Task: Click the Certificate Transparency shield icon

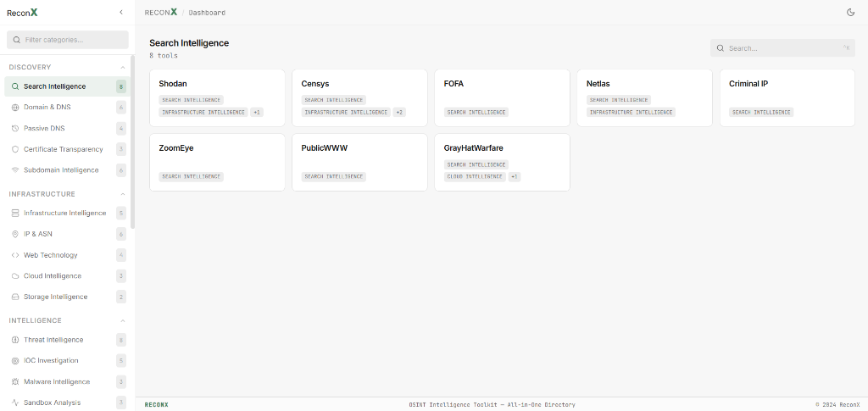Action: tap(15, 149)
